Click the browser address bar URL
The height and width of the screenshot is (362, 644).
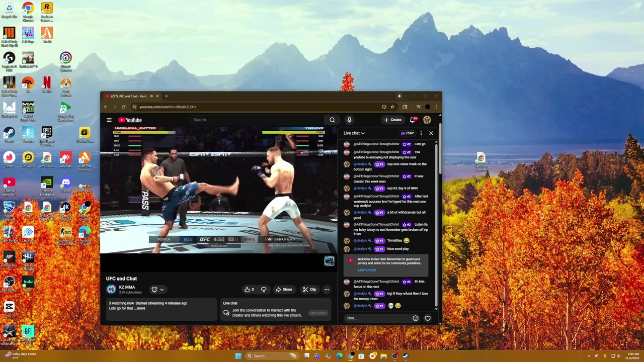pyautogui.click(x=168, y=107)
